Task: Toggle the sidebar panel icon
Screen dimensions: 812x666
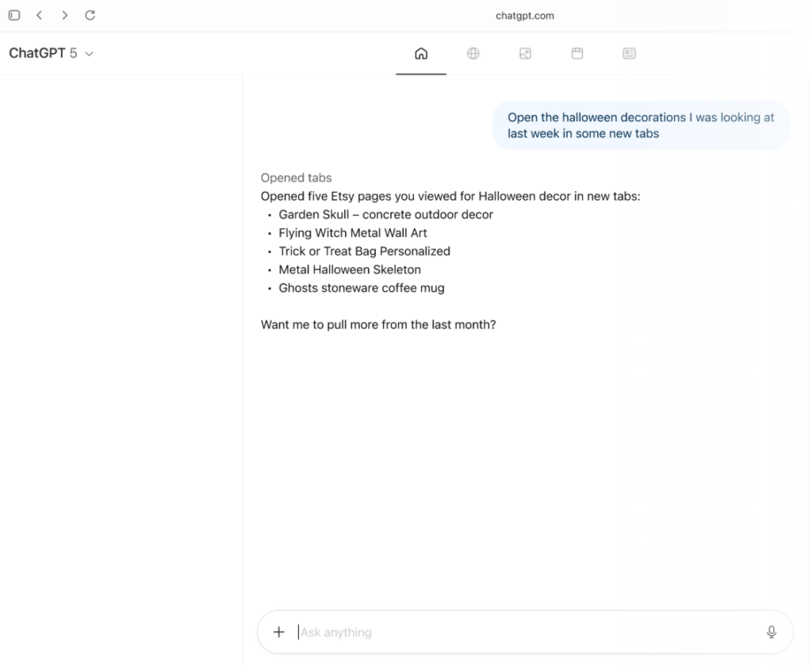Action: tap(14, 15)
